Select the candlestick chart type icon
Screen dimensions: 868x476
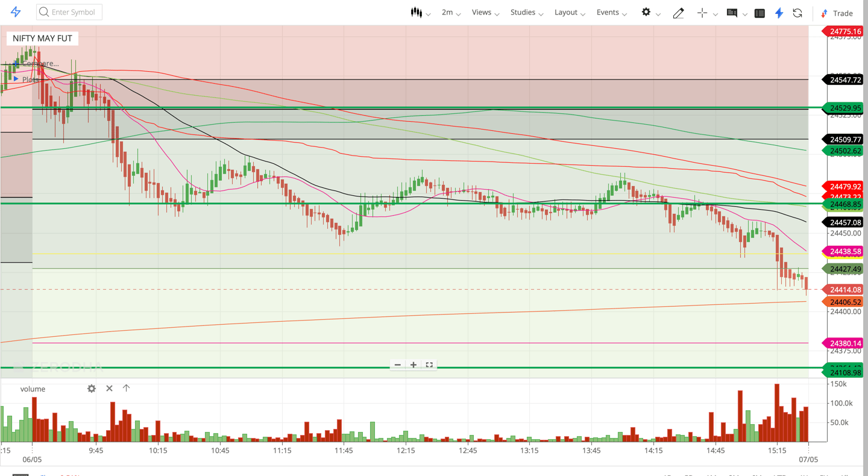click(416, 12)
